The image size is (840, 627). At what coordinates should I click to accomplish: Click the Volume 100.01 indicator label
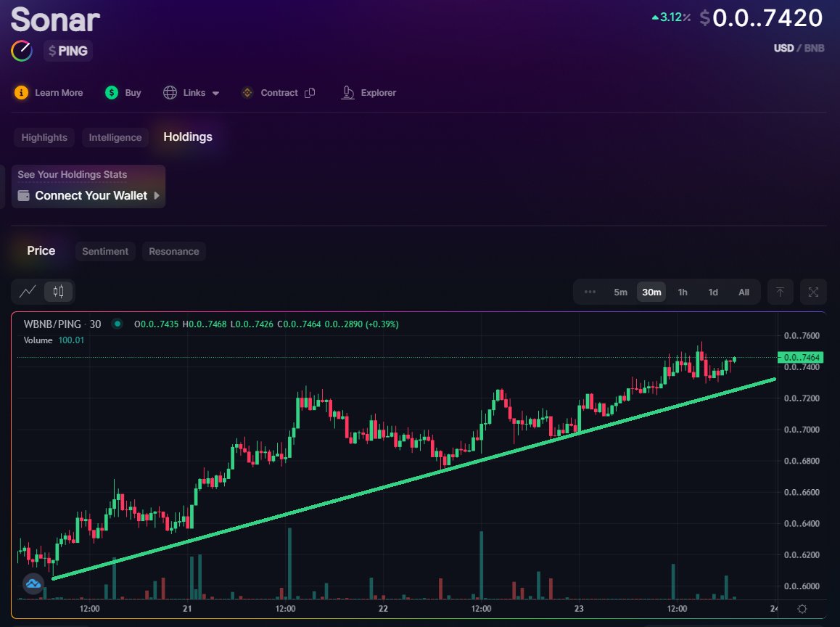click(x=54, y=340)
